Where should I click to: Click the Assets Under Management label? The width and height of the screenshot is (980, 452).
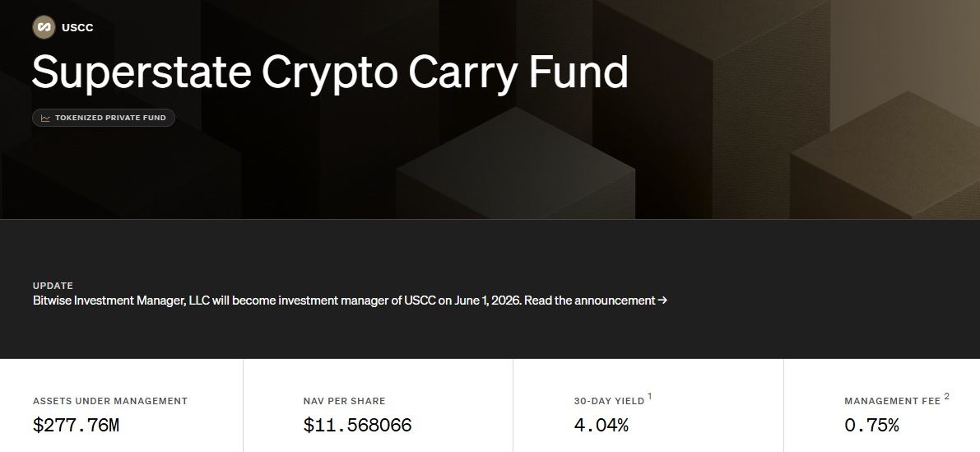pos(110,401)
